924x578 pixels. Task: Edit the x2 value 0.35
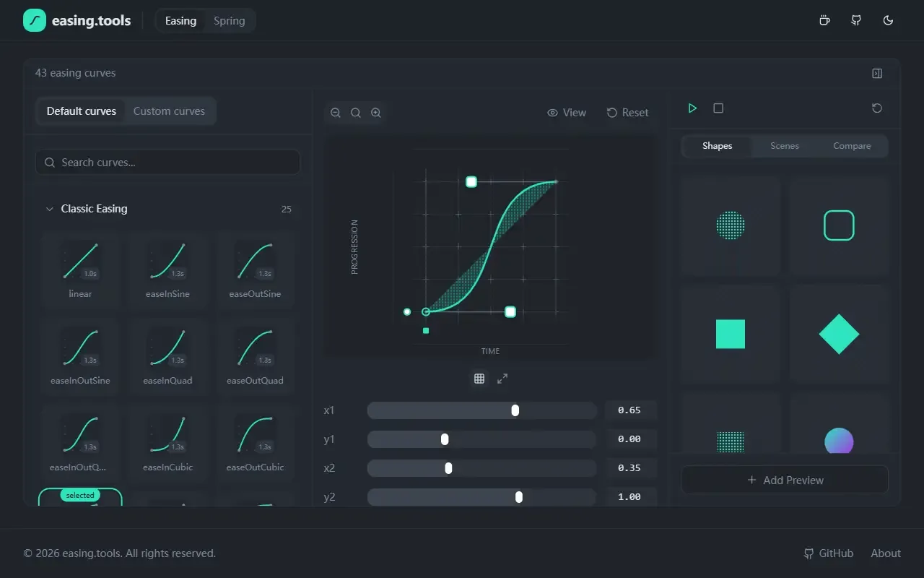coord(630,468)
